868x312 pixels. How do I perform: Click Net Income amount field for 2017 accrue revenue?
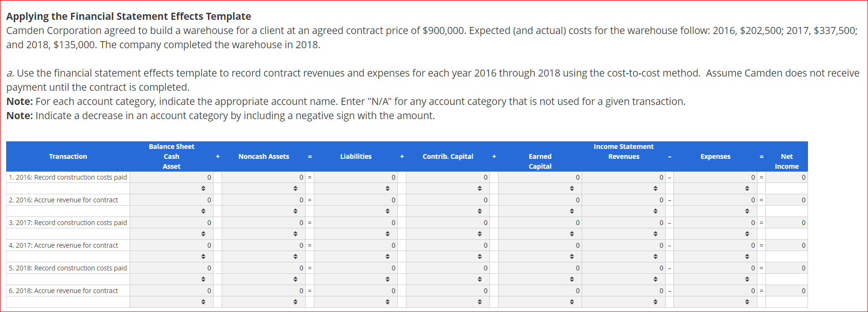tap(787, 245)
